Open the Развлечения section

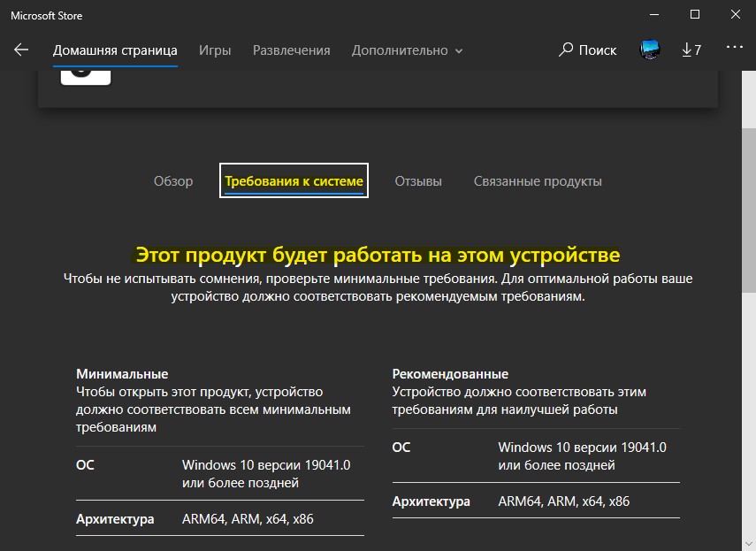(x=291, y=50)
